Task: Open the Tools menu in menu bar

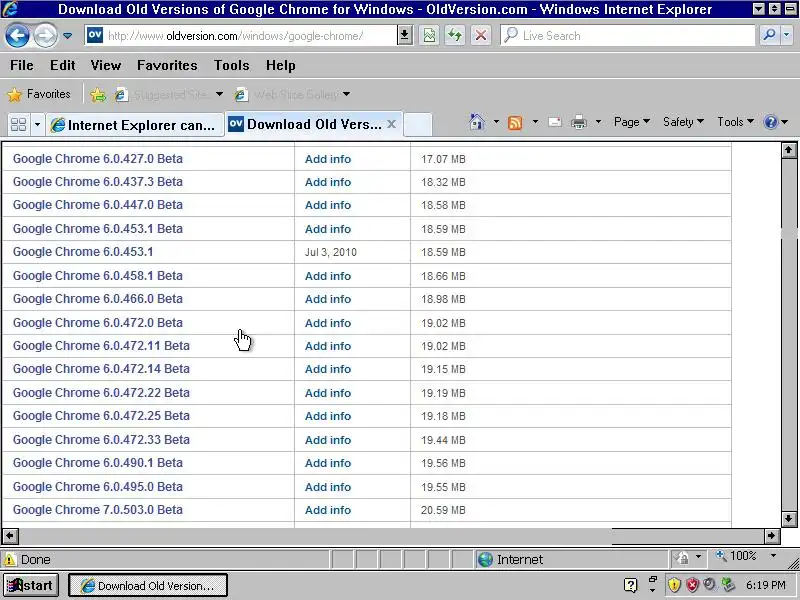Action: (231, 65)
